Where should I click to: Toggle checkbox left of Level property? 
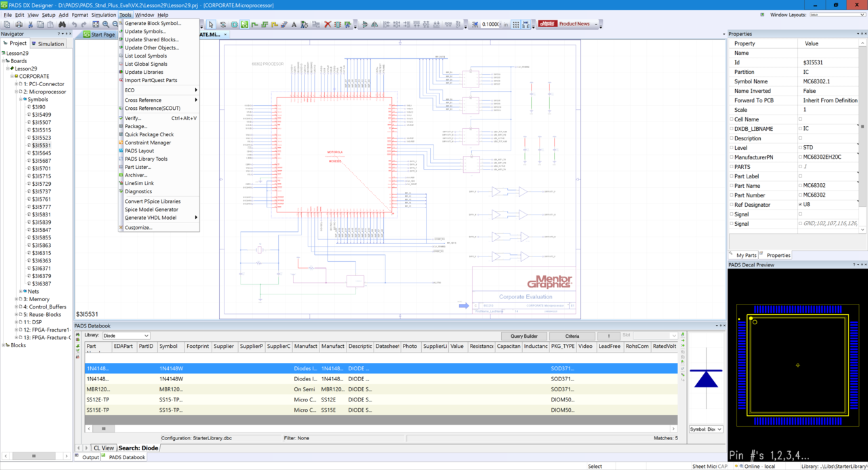click(731, 147)
